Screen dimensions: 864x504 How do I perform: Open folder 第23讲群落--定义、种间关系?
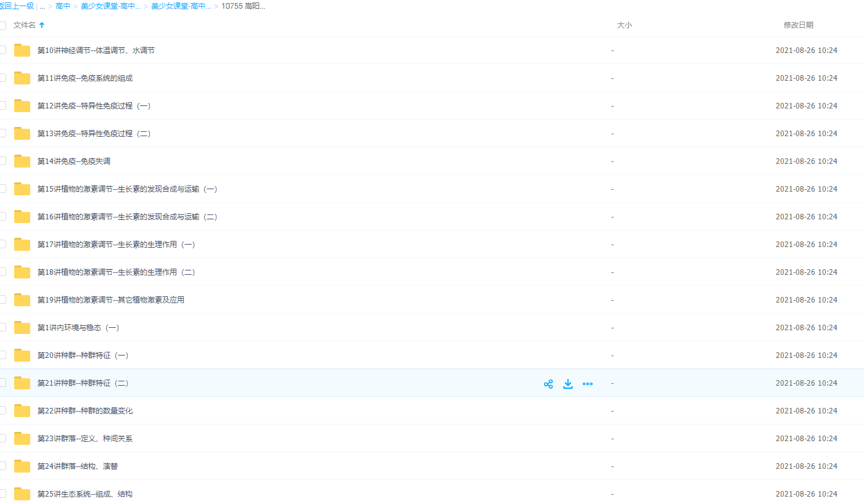[x=85, y=439]
